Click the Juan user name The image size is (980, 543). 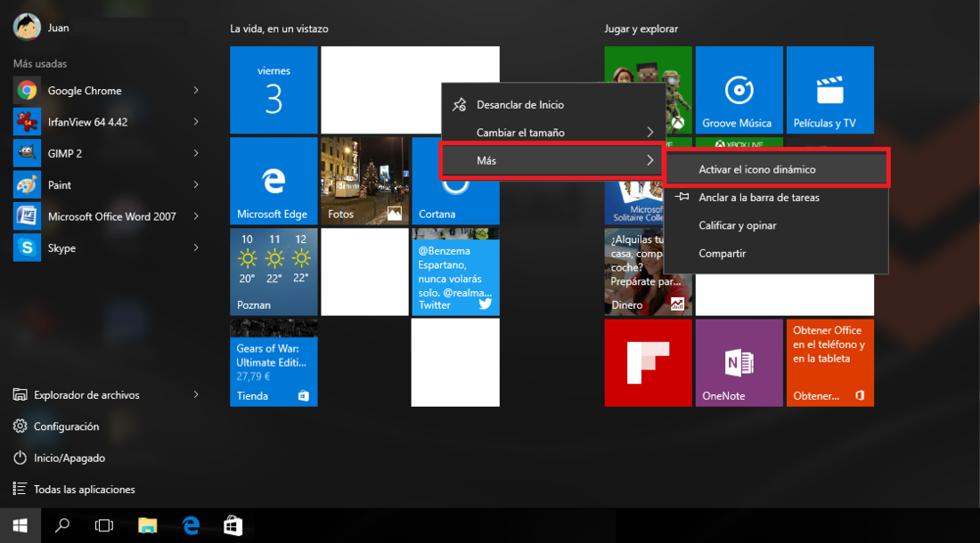tap(59, 28)
